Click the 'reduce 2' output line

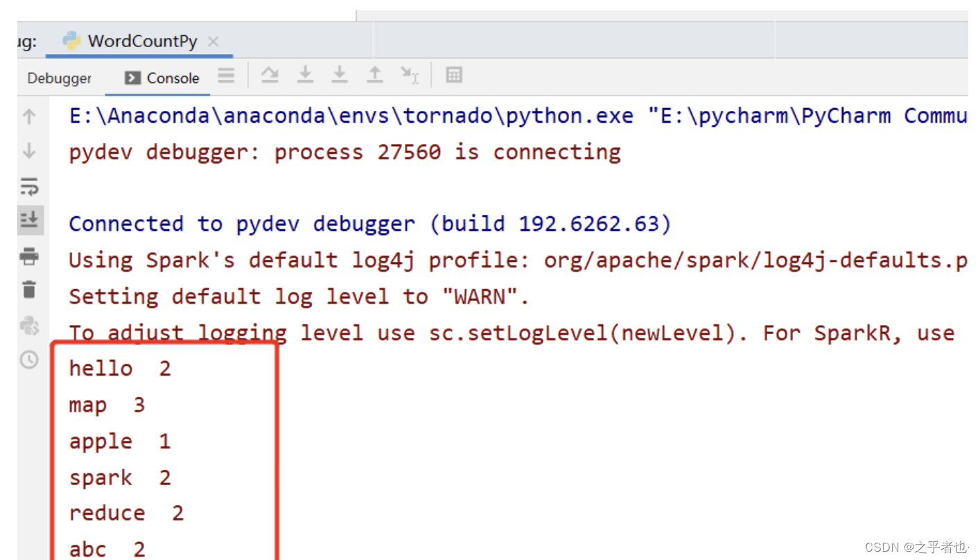pos(126,513)
